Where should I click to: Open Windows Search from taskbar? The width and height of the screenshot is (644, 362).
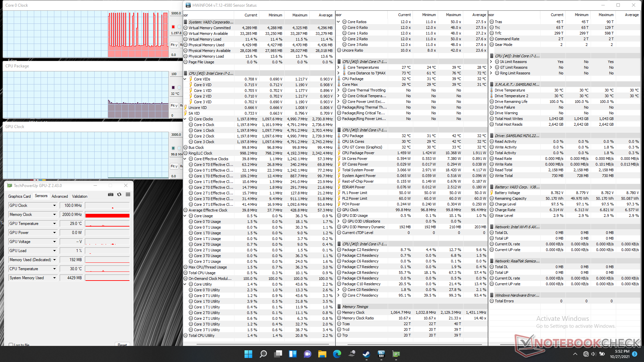[x=263, y=354]
